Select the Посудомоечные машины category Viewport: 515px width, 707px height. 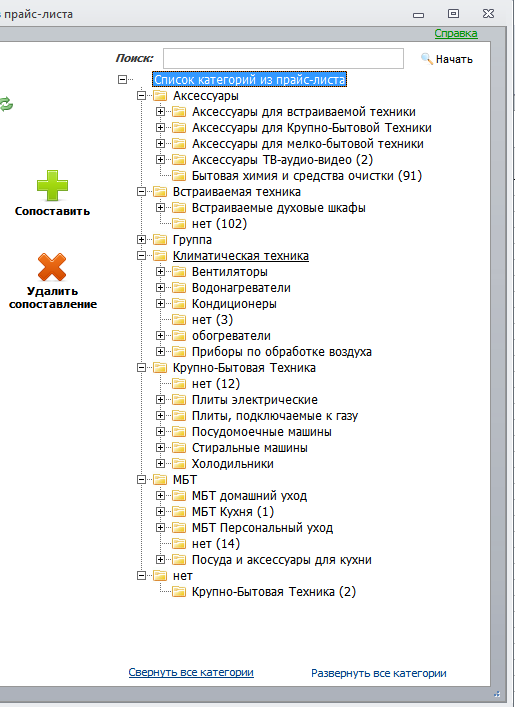[262, 432]
